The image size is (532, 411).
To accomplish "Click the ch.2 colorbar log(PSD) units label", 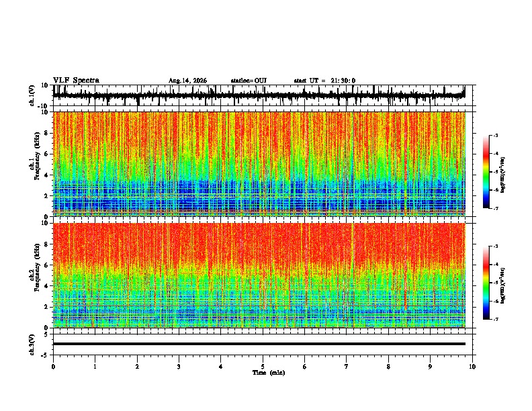I will (503, 286).
